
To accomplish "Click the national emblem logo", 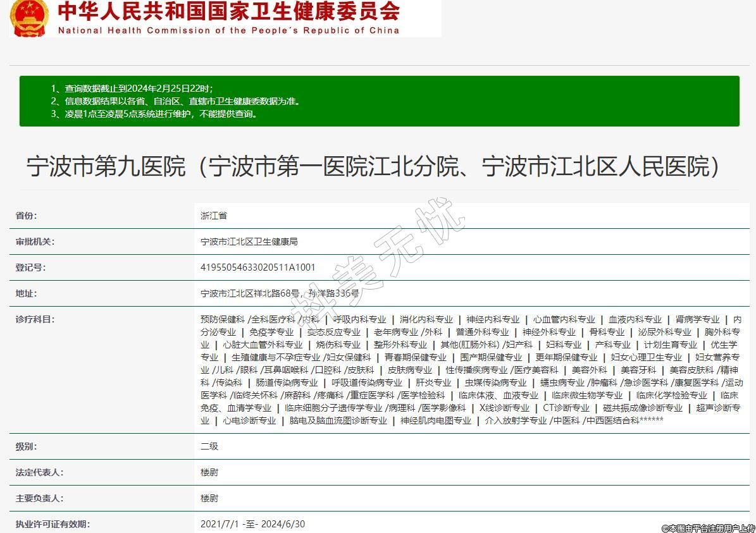I will coord(28,18).
